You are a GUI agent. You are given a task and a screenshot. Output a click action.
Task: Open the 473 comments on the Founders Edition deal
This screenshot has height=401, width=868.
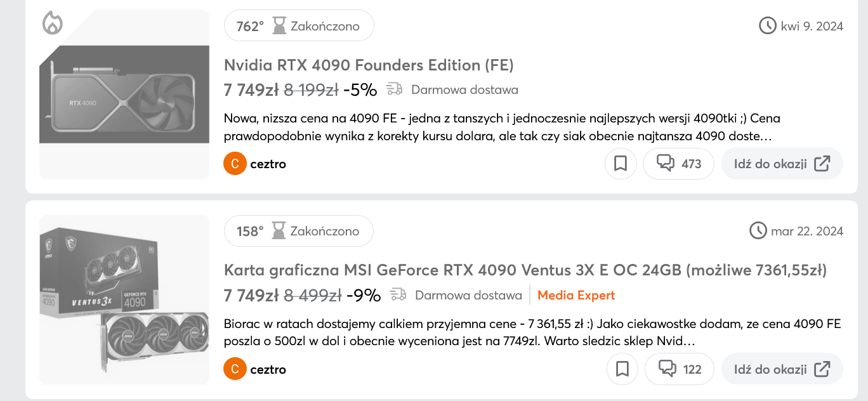678,164
